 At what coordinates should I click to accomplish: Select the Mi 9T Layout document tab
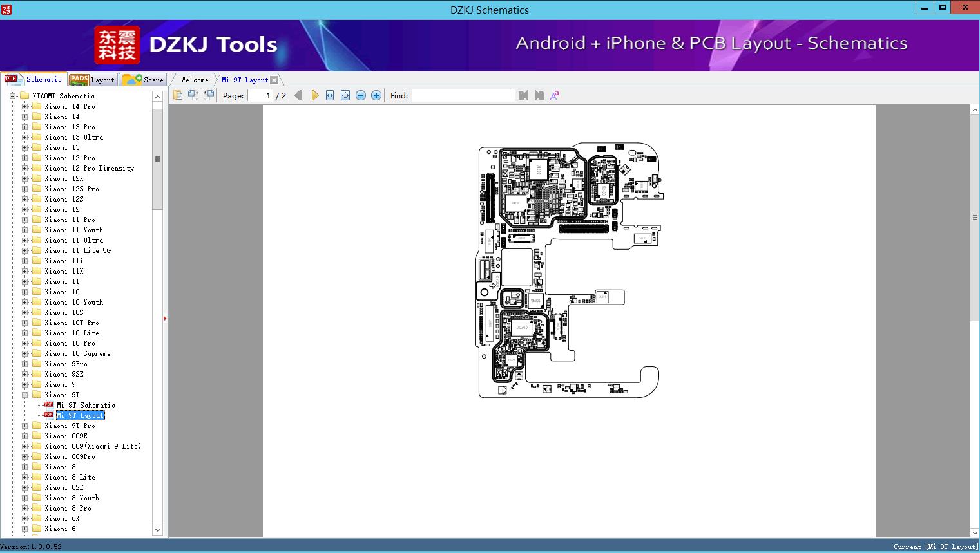coord(245,80)
